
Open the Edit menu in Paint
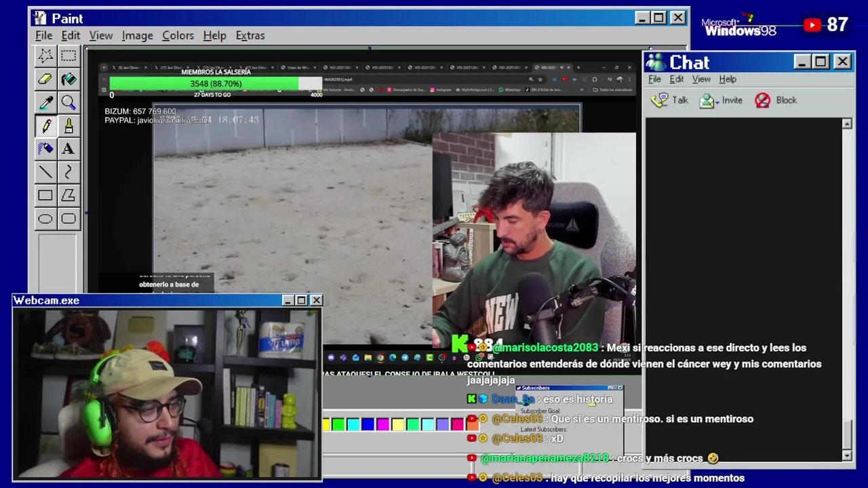click(71, 35)
